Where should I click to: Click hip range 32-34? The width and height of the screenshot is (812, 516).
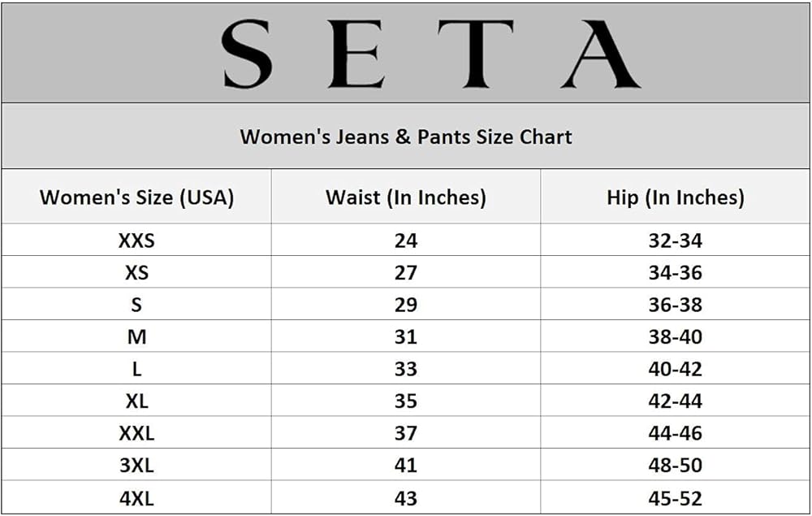(675, 241)
